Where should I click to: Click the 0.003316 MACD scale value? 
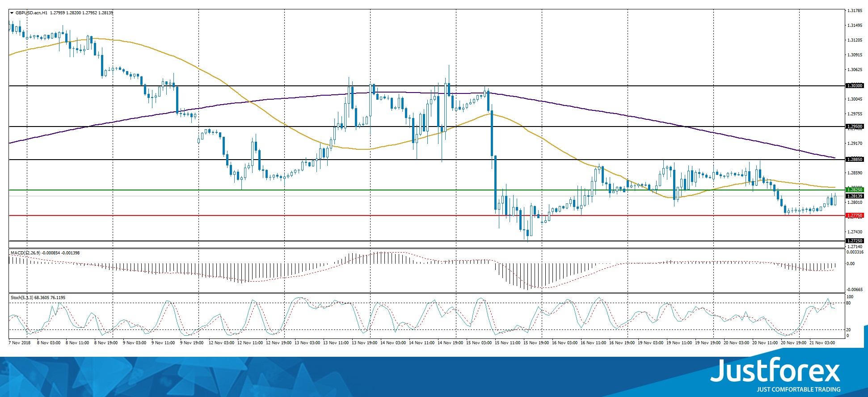[x=855, y=252]
